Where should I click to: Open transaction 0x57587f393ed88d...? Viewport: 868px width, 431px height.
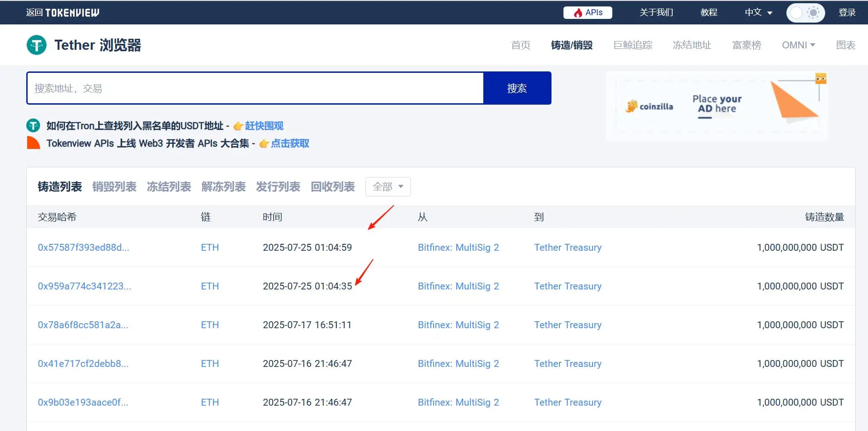point(83,248)
